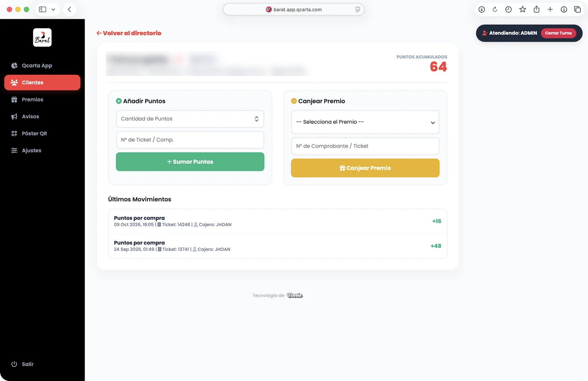Toggle the Safari sidebar button
The image size is (588, 381).
[42, 9]
